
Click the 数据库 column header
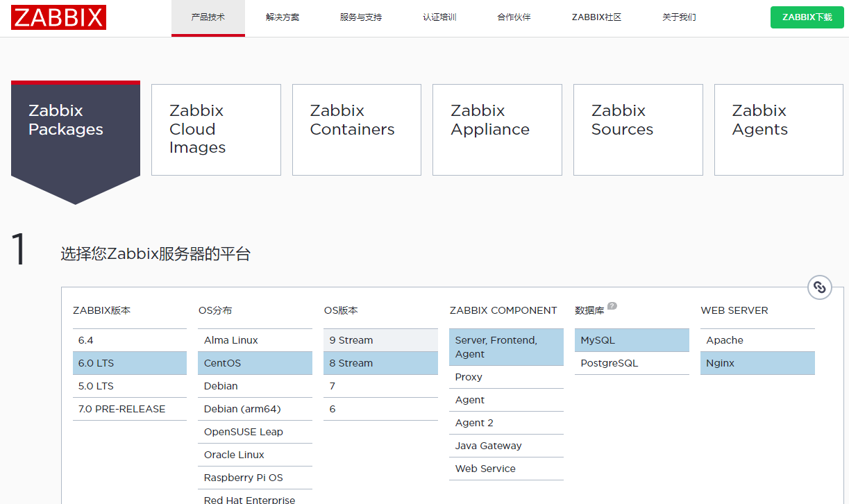[589, 310]
